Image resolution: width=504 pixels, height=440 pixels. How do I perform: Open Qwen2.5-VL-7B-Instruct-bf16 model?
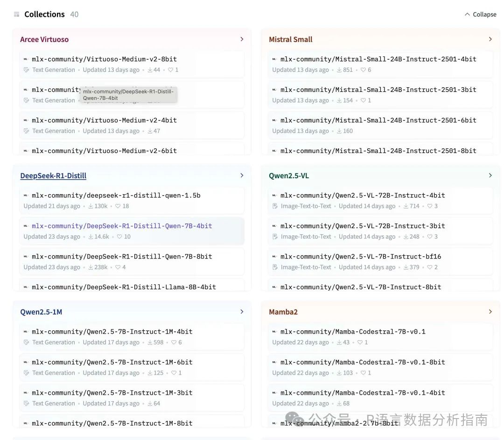click(x=380, y=262)
